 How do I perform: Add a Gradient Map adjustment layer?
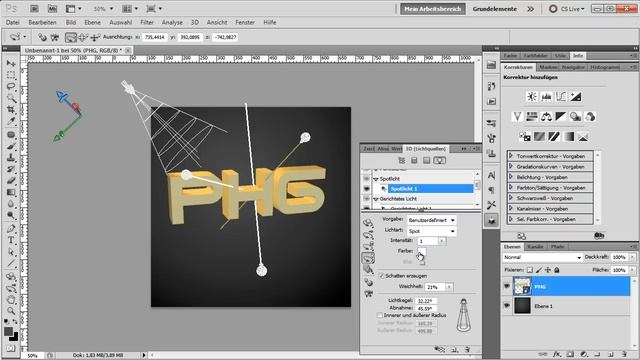pos(568,137)
